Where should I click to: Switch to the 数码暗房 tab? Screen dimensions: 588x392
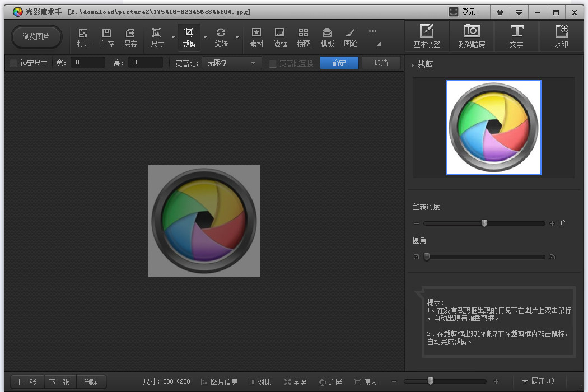pyautogui.click(x=472, y=36)
